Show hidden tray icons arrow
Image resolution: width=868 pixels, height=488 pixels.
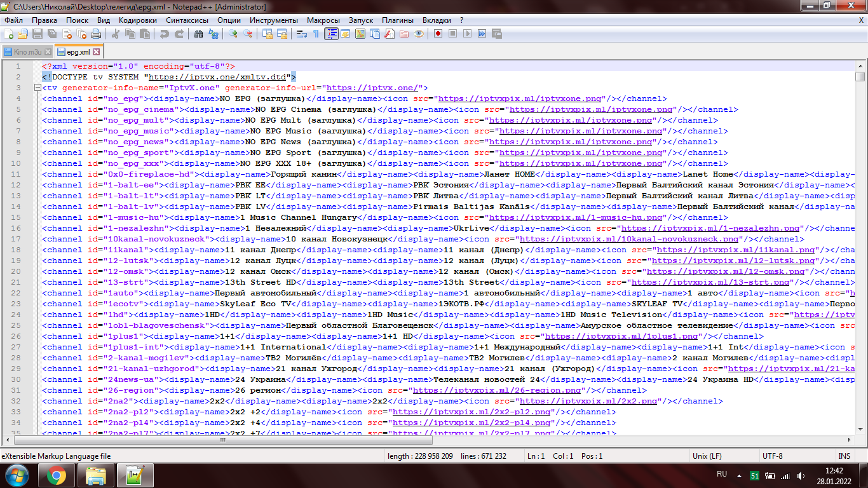click(x=740, y=475)
